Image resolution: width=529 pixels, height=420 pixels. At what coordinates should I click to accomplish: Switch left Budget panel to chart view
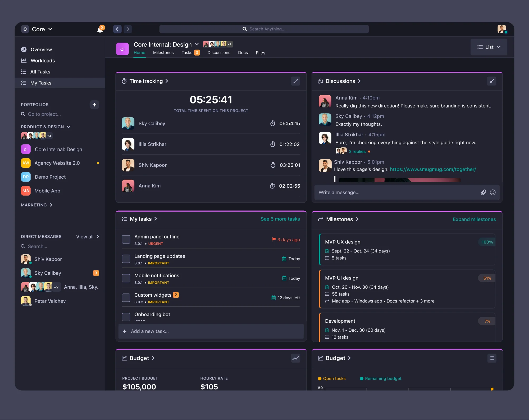pyautogui.click(x=296, y=358)
